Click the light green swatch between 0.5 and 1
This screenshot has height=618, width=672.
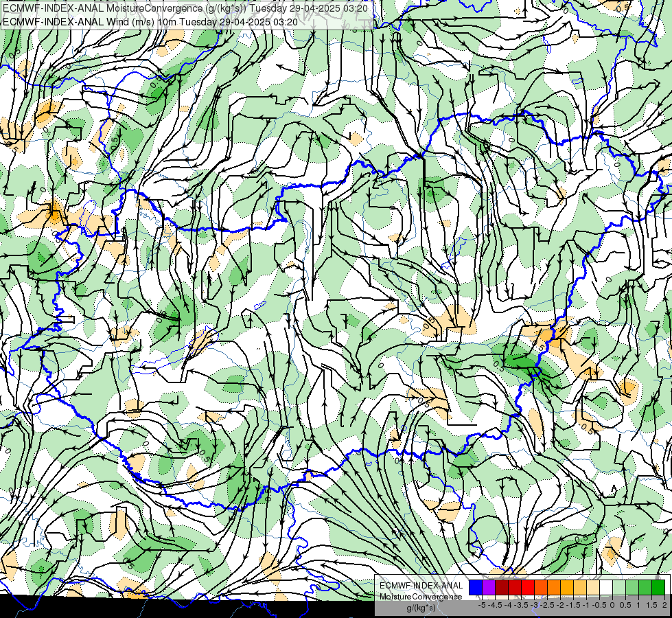pyautogui.click(x=632, y=587)
